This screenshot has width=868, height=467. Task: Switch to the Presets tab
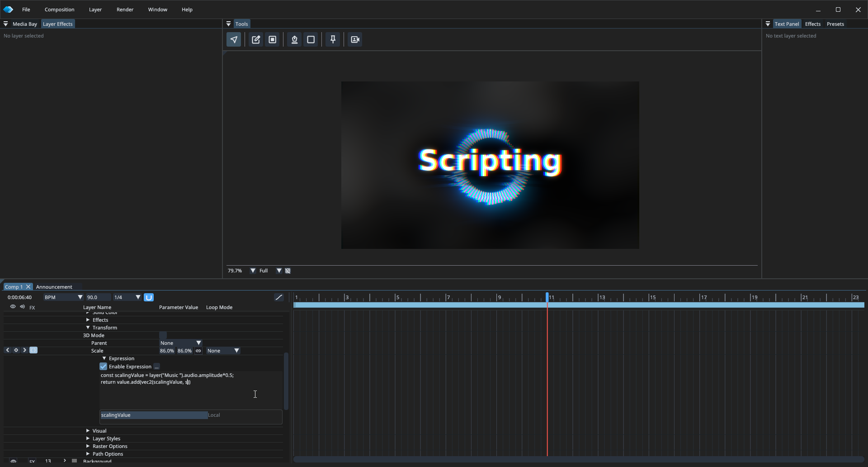(x=835, y=24)
